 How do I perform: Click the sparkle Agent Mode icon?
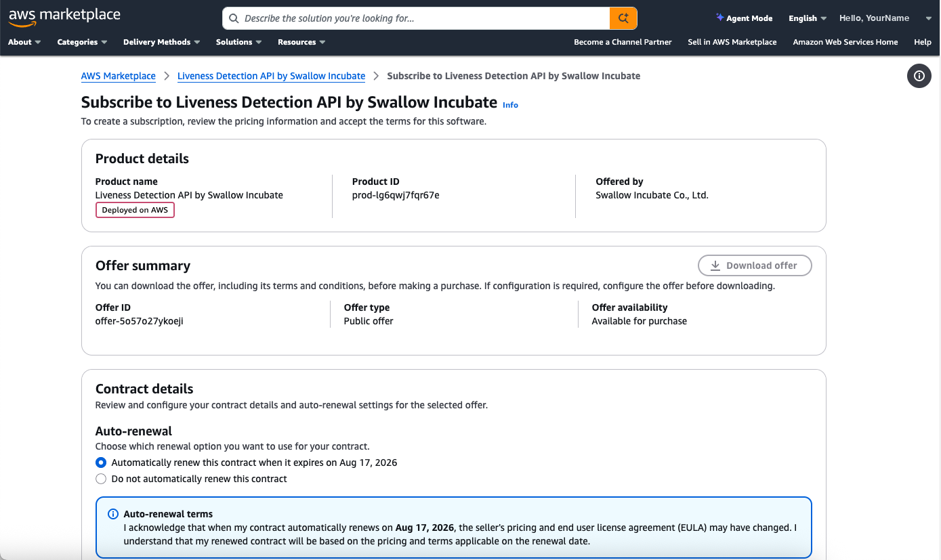719,18
